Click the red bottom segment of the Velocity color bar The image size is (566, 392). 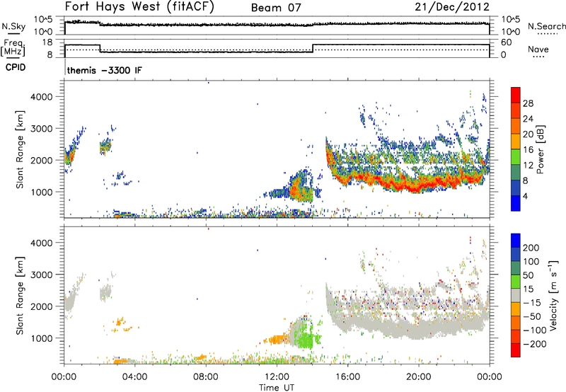coord(516,350)
